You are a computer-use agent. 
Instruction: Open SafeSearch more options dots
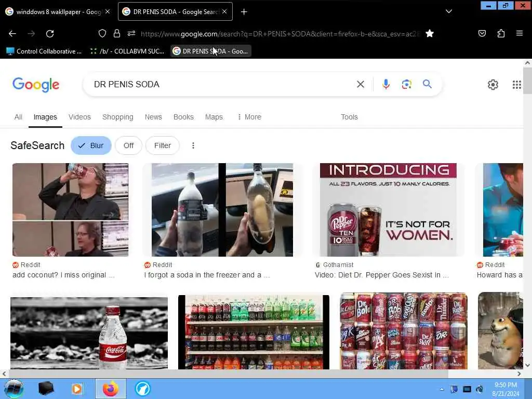pyautogui.click(x=193, y=145)
